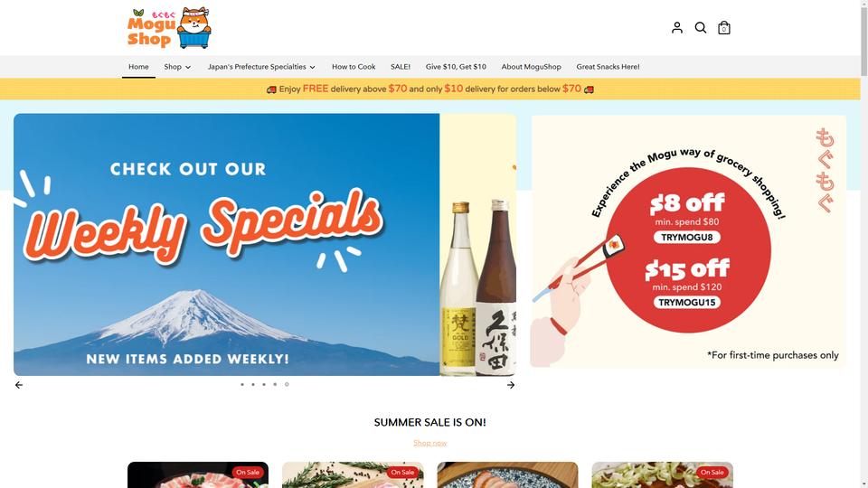Click the page vertical scrollbar
The image size is (868, 488).
point(863,244)
